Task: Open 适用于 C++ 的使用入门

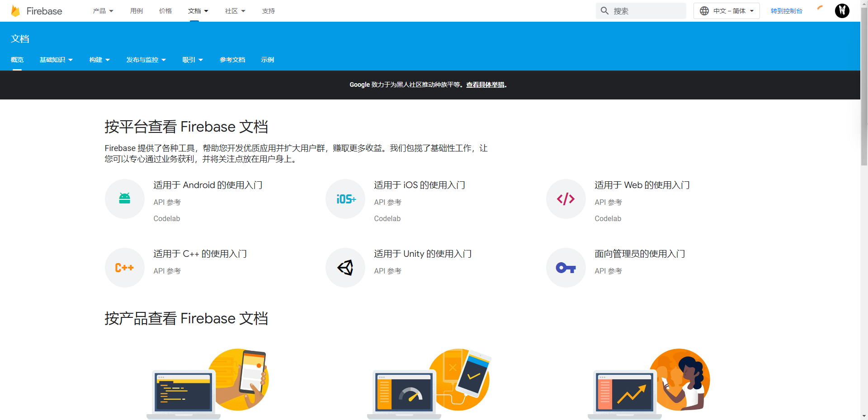Action: [200, 254]
